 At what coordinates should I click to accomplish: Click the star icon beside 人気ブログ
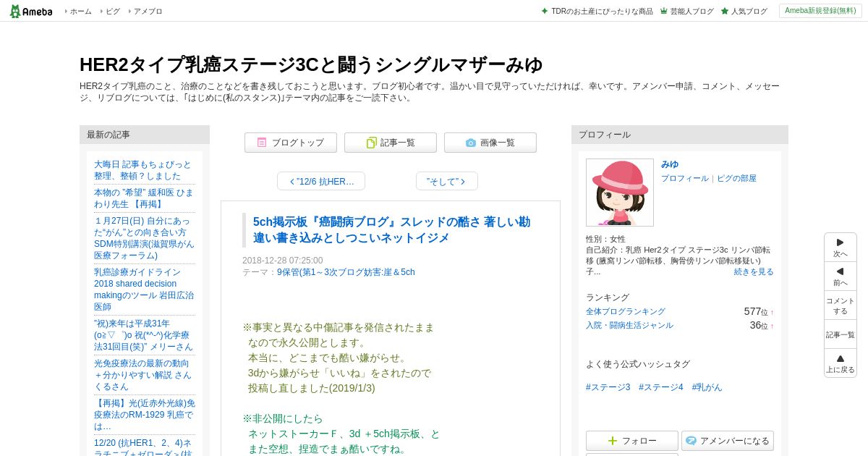(725, 12)
